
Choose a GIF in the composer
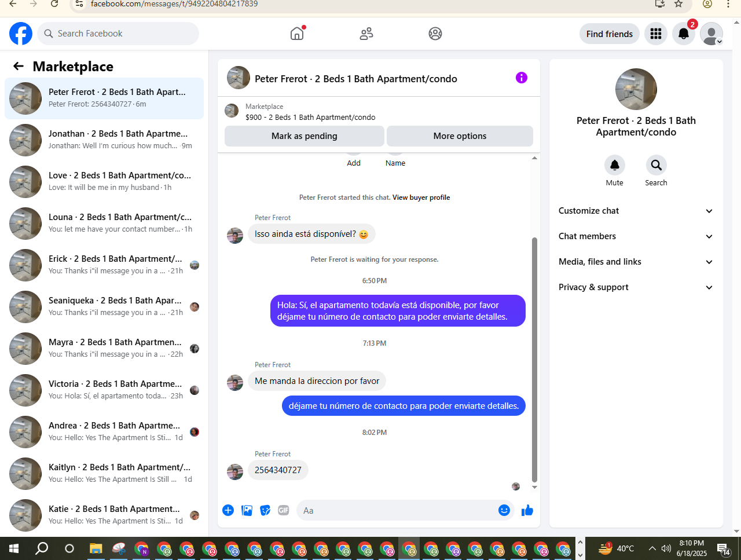click(x=284, y=510)
